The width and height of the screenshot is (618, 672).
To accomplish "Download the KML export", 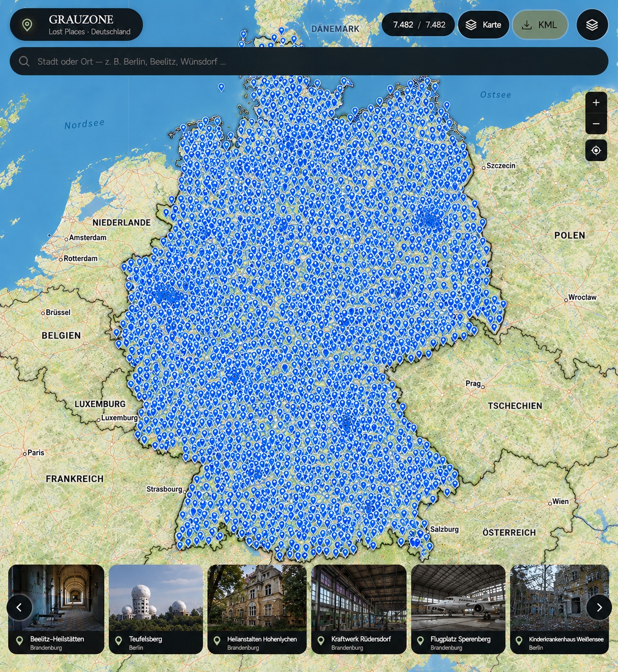I will 540,25.
